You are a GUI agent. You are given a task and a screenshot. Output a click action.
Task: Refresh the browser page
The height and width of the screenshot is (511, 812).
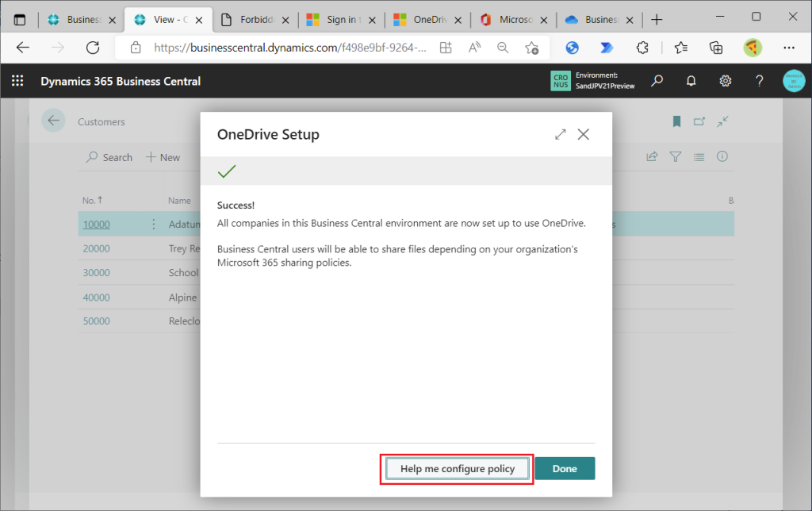[93, 48]
